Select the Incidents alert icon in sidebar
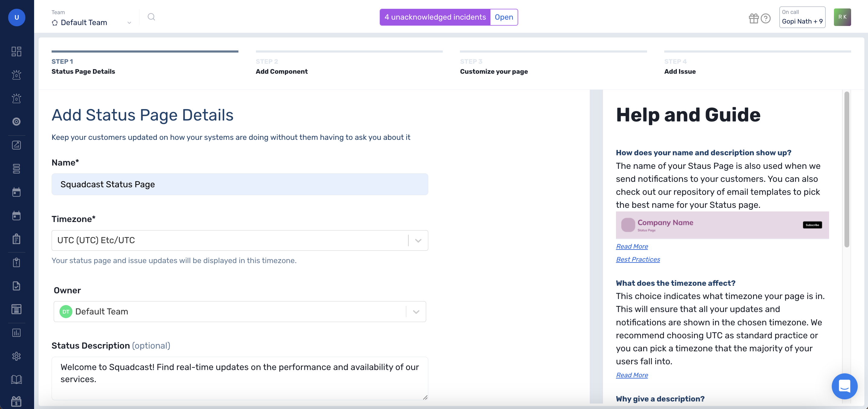 17,75
